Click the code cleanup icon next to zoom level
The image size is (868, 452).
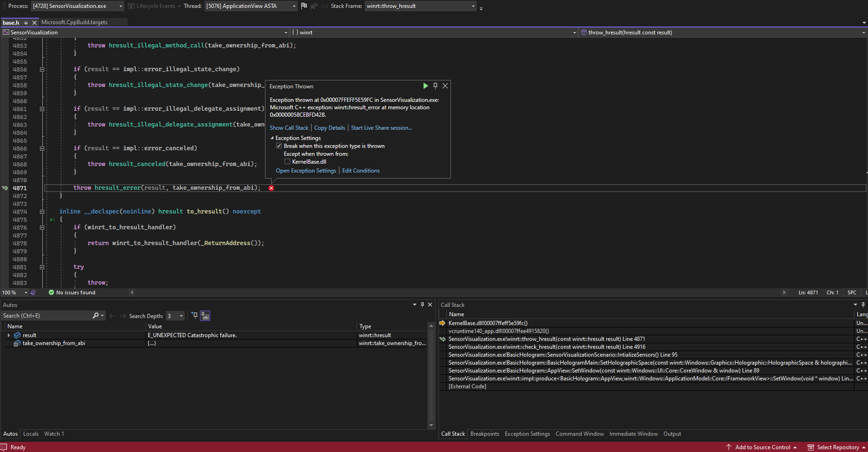point(33,292)
